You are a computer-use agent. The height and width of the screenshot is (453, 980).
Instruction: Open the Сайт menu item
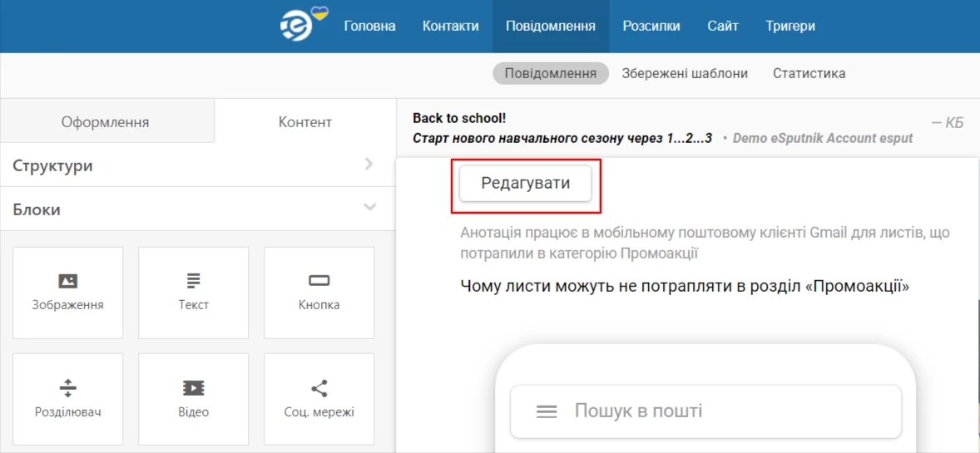coord(723,27)
